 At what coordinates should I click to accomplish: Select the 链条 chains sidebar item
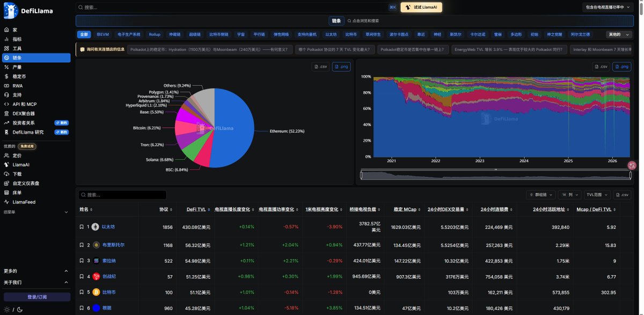click(x=35, y=57)
